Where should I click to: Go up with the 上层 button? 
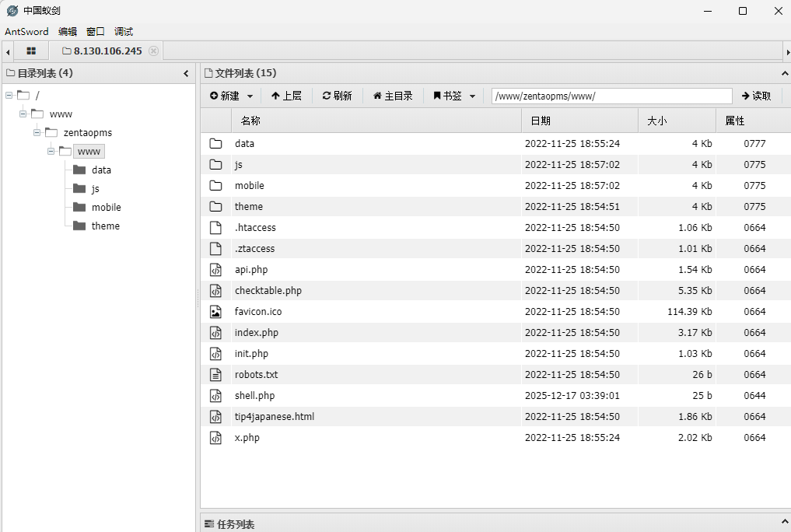pos(285,96)
